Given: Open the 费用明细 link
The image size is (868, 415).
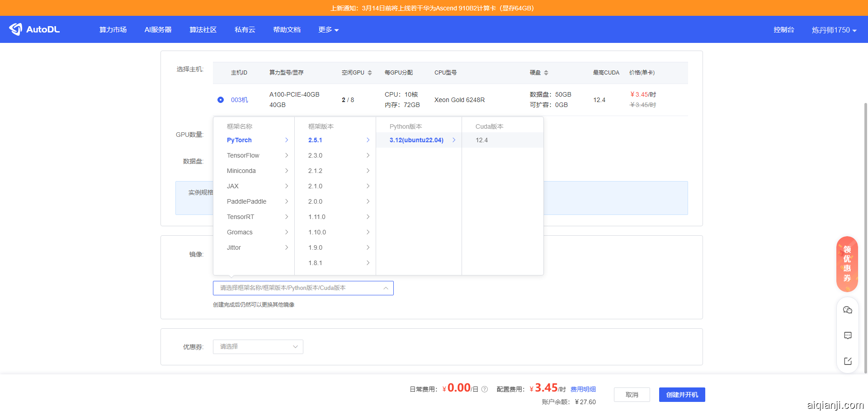Looking at the screenshot, I should tap(583, 389).
